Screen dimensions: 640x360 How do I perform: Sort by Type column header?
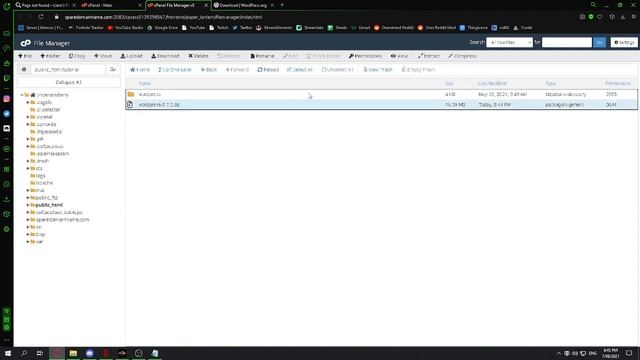pyautogui.click(x=550, y=83)
